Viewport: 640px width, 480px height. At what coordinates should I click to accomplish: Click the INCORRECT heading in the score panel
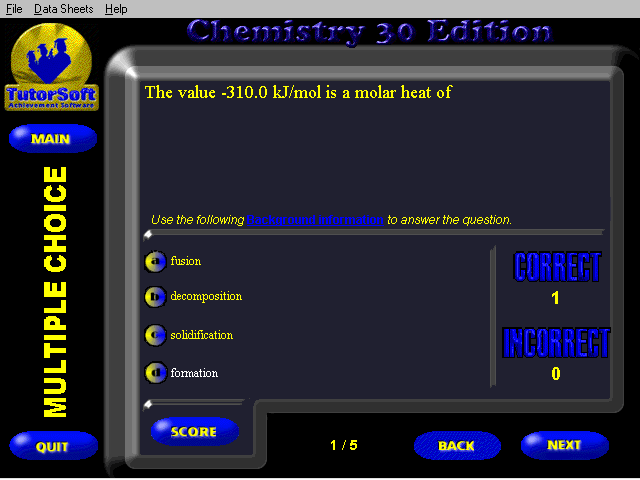click(x=556, y=343)
